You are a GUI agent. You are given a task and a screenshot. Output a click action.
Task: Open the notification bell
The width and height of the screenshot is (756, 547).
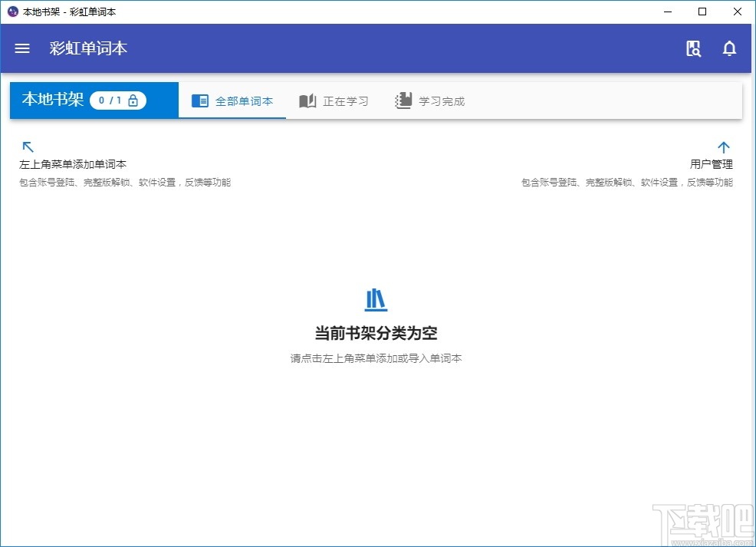click(729, 48)
